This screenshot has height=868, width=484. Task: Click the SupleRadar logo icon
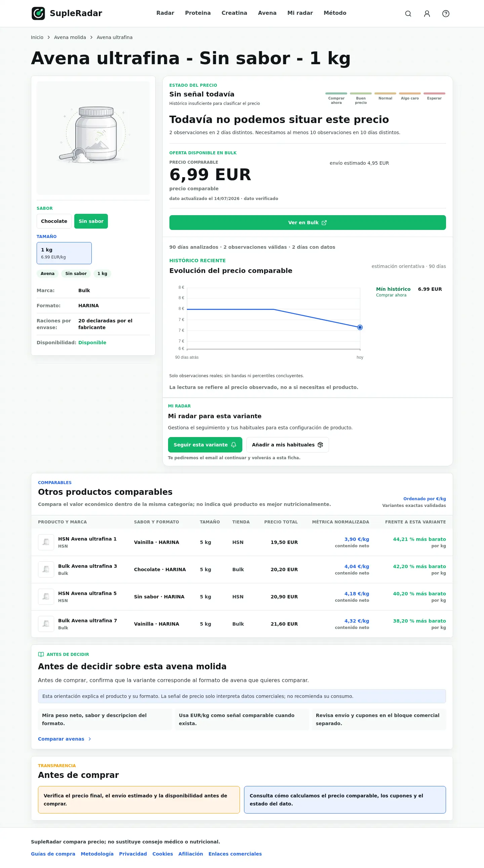(x=38, y=13)
